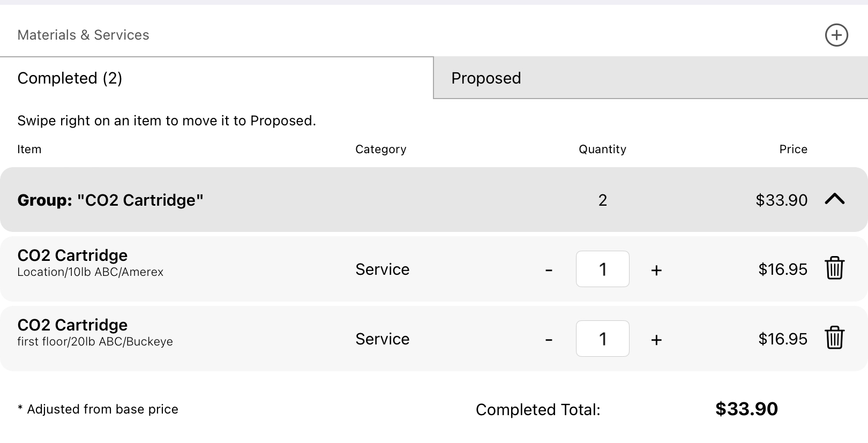
Task: Increase quantity of Buckeye CO2 Cartridge
Action: click(656, 340)
